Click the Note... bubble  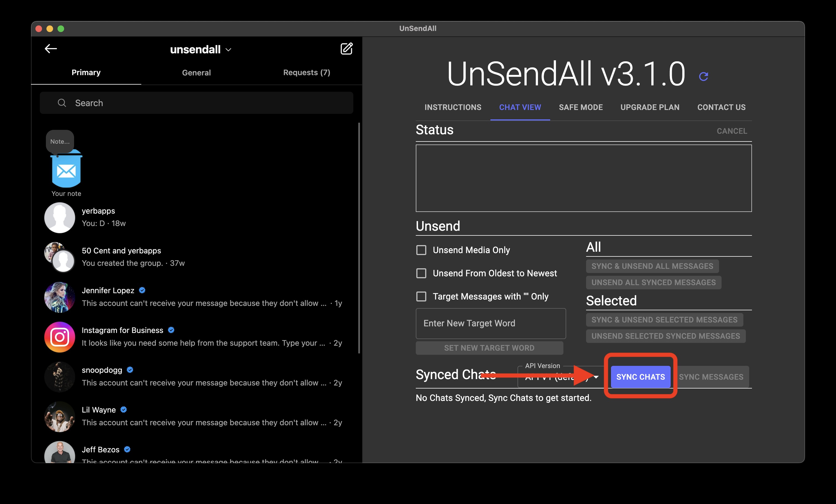click(60, 141)
